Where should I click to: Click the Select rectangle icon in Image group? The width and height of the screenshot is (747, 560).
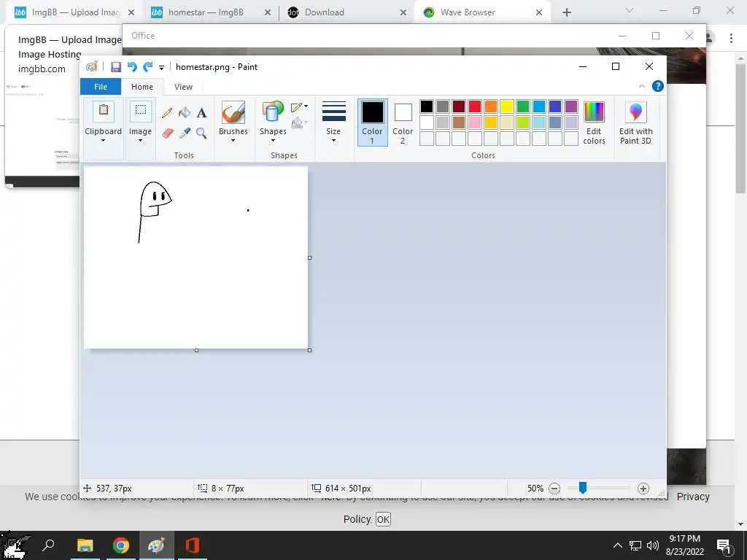141,112
